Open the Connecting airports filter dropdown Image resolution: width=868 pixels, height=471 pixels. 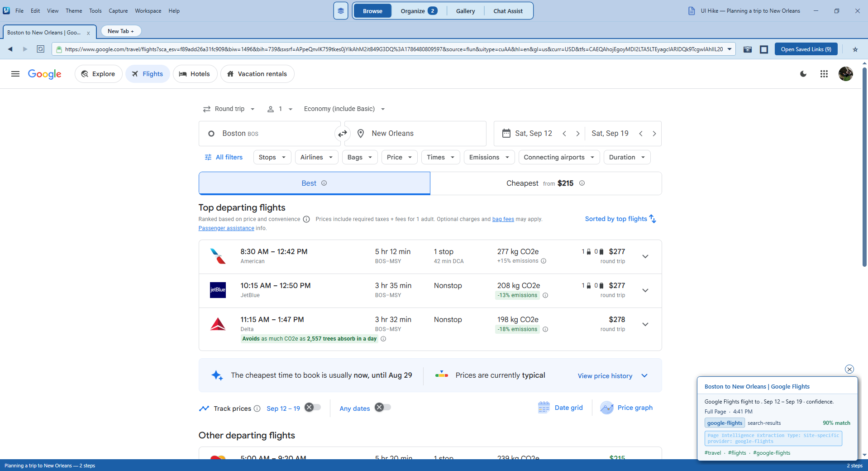point(559,157)
